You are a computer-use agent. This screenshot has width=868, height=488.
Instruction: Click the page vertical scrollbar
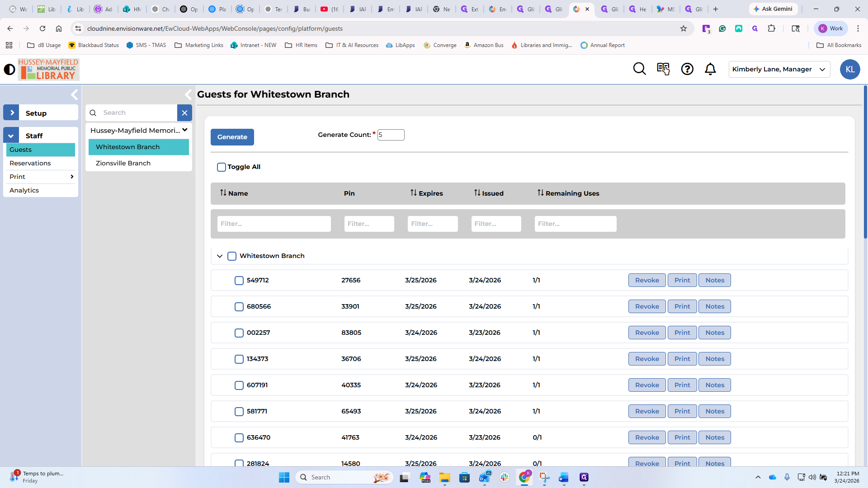coord(865,163)
